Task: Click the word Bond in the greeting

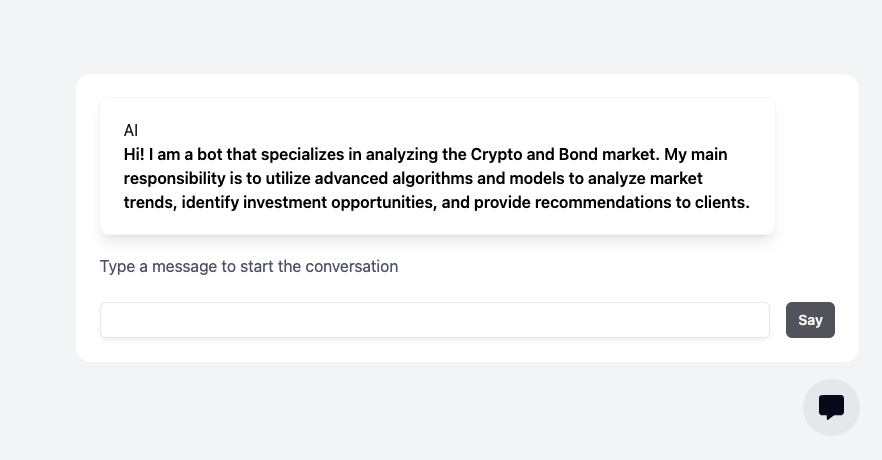Action: [x=578, y=154]
